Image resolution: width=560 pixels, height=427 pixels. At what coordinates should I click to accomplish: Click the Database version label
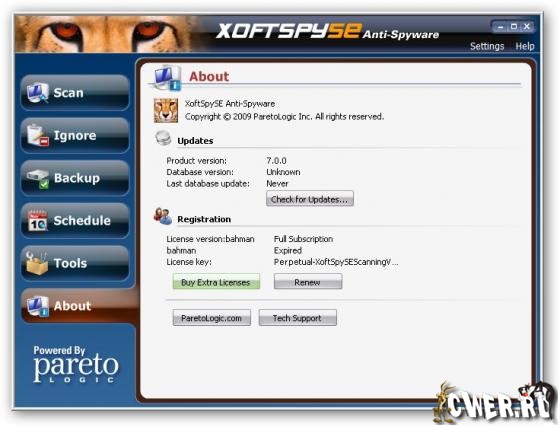pyautogui.click(x=200, y=172)
